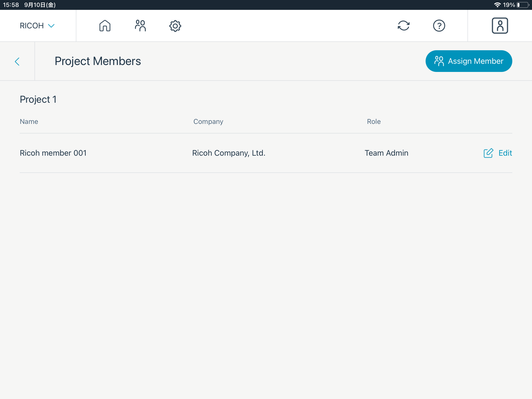
Task: Click the chevron next to RICOH
Action: coord(51,26)
